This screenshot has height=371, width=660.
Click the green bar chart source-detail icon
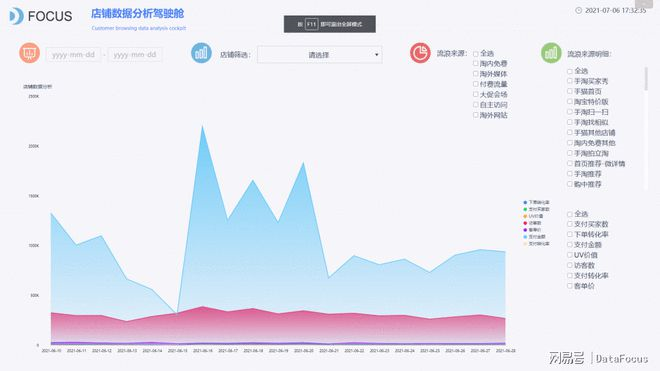[551, 53]
